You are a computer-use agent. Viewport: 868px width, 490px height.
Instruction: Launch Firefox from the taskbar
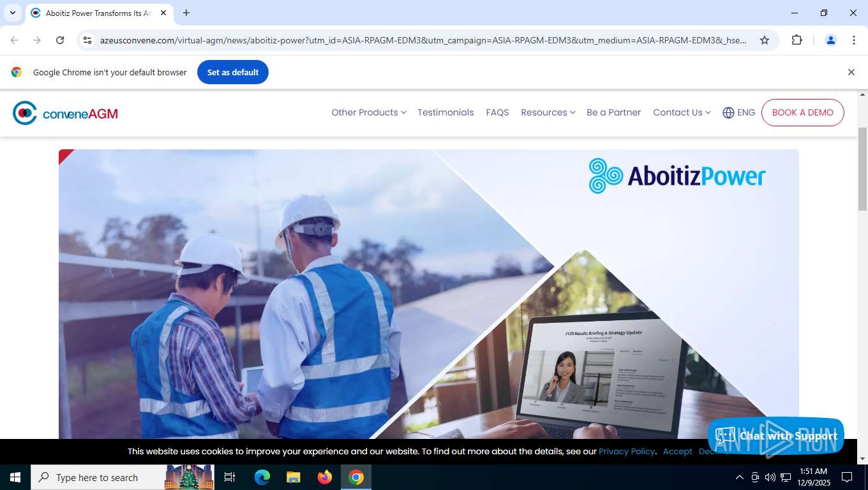point(325,477)
